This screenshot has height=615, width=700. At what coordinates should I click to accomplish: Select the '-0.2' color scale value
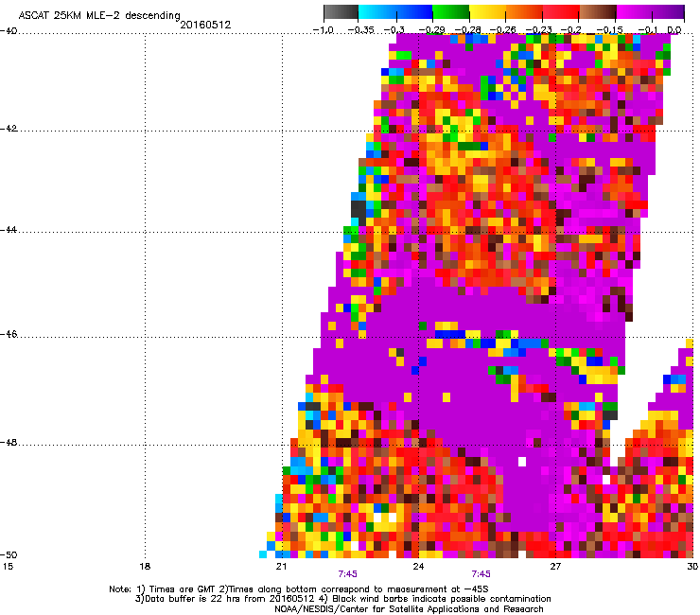(x=571, y=30)
